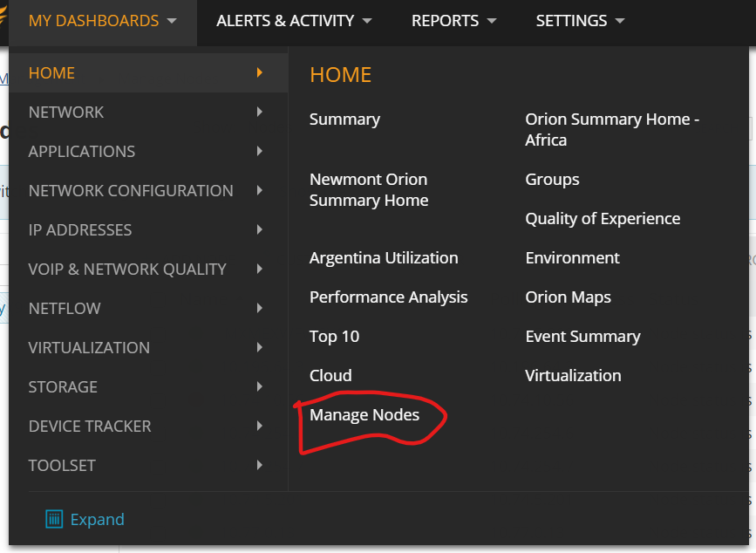Click the arrow next to NetFlow
Image resolution: width=756 pixels, height=553 pixels.
(259, 309)
